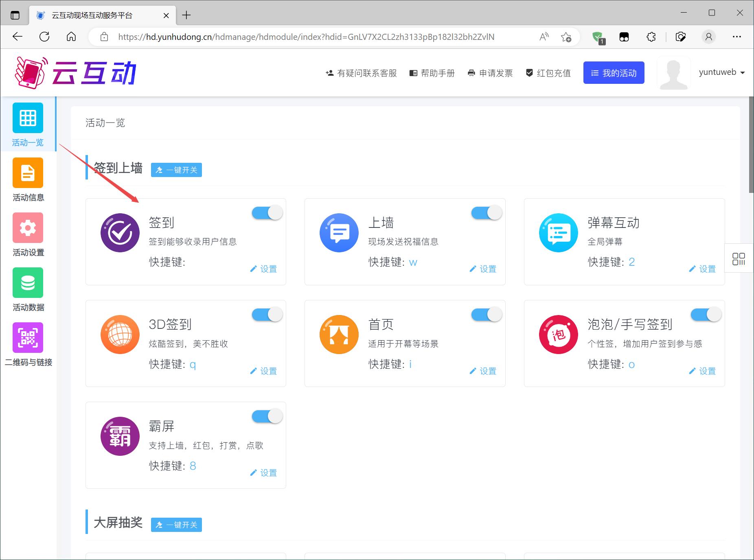Viewport: 754px width, 560px height.
Task: Click the red 泡泡 icon
Action: (558, 335)
